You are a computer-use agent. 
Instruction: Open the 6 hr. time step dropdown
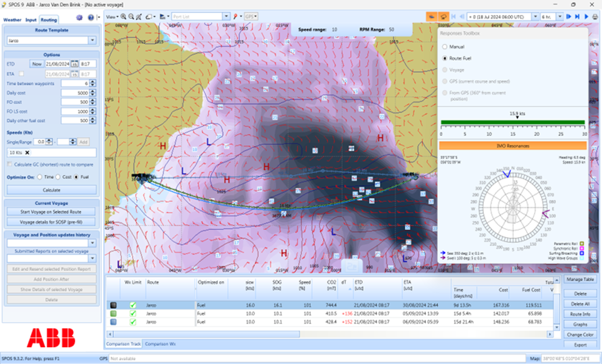coord(560,17)
